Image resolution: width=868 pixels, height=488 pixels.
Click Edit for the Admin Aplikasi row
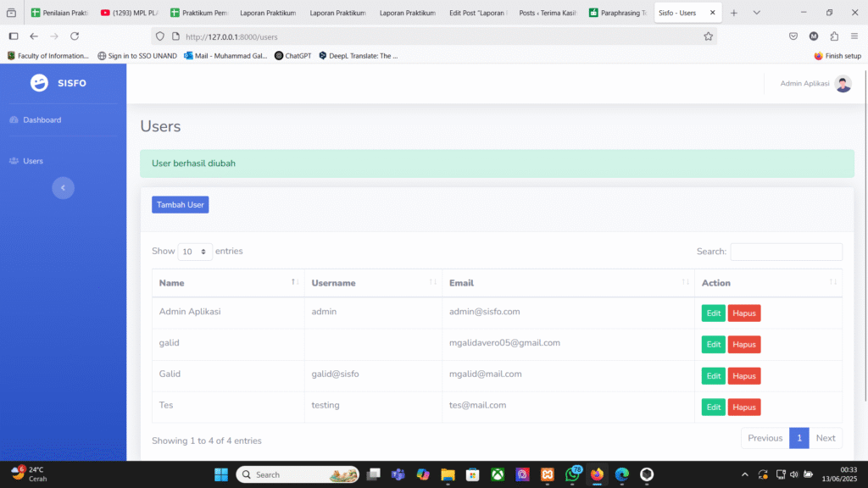[713, 313]
